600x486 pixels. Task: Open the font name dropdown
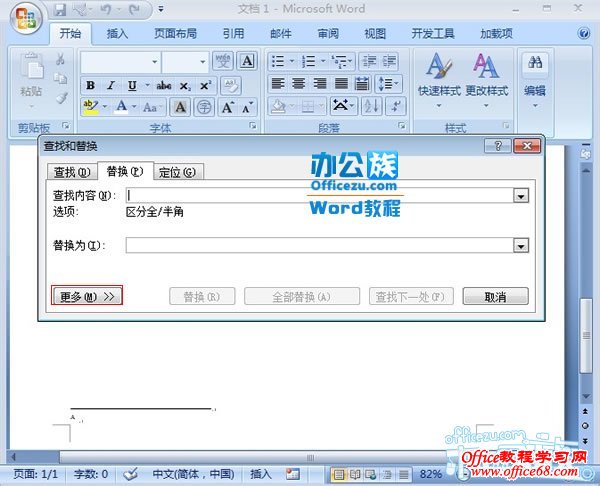tap(155, 62)
